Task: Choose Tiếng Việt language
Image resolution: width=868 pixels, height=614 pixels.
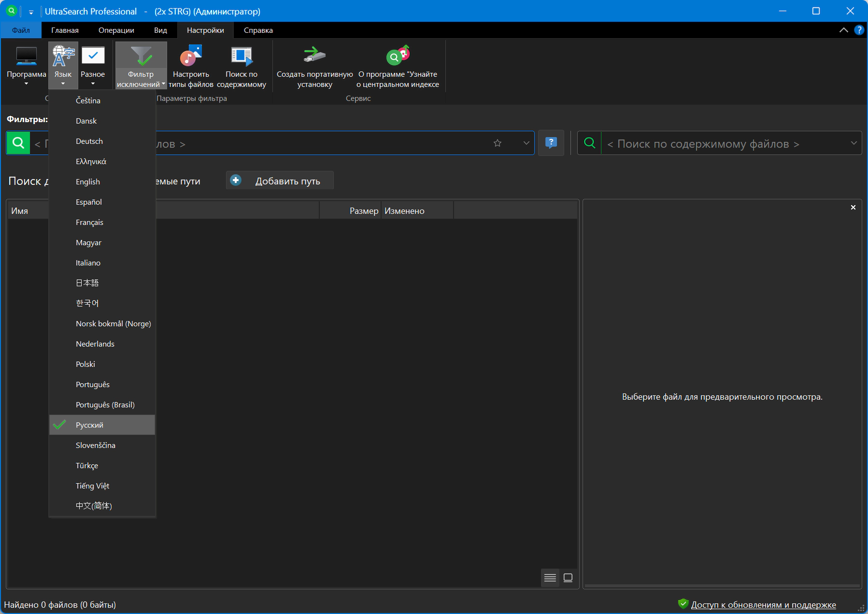Action: tap(102, 486)
